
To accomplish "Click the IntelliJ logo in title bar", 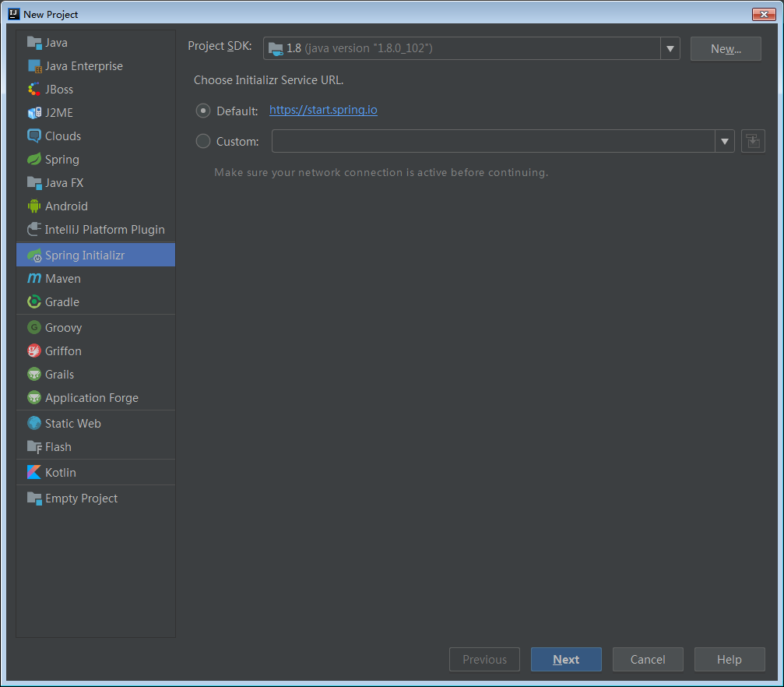I will (x=13, y=14).
